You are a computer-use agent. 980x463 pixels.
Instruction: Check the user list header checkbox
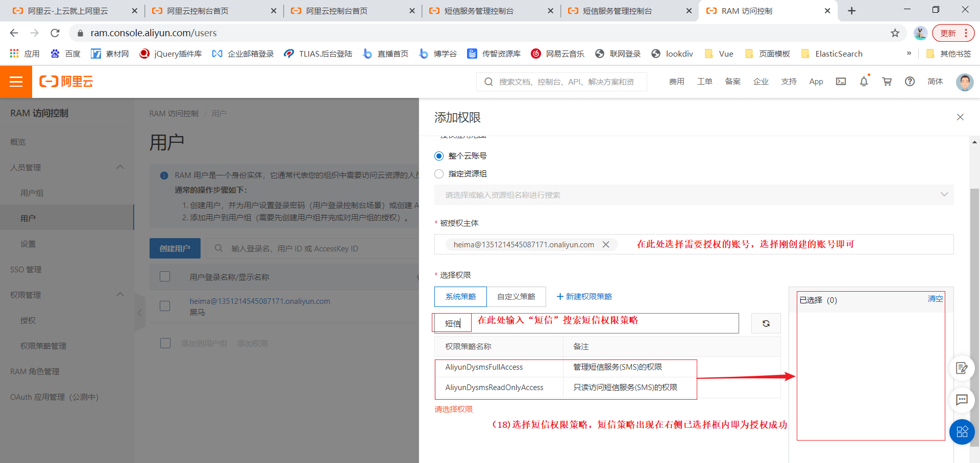tap(165, 276)
